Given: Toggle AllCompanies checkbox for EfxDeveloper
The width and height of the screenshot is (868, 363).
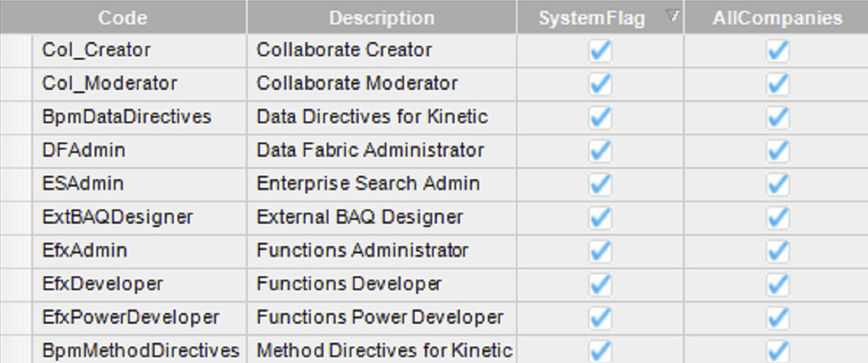Looking at the screenshot, I should pyautogui.click(x=777, y=284).
